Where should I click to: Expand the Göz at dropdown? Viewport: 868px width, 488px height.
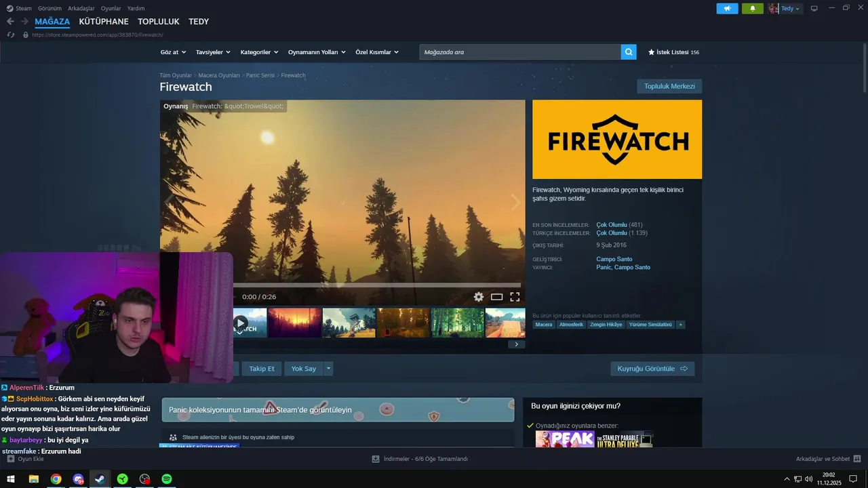coord(174,52)
